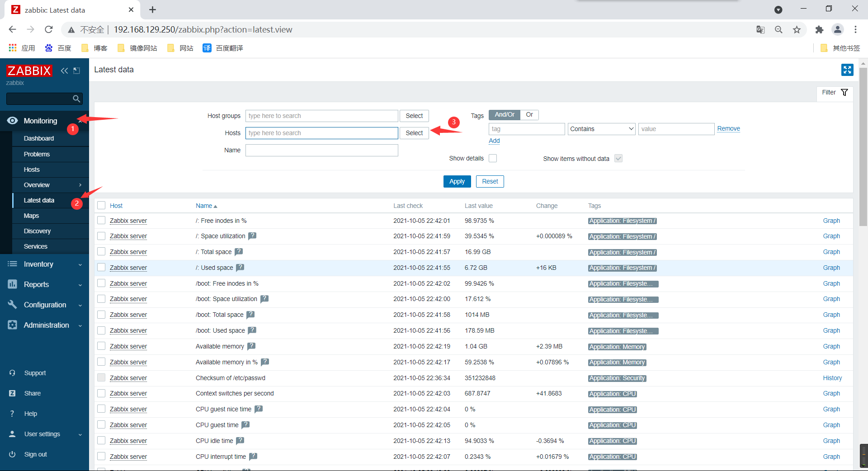Open Dashboard in Monitoring menu
Image resolution: width=868 pixels, height=471 pixels.
coord(50,138)
